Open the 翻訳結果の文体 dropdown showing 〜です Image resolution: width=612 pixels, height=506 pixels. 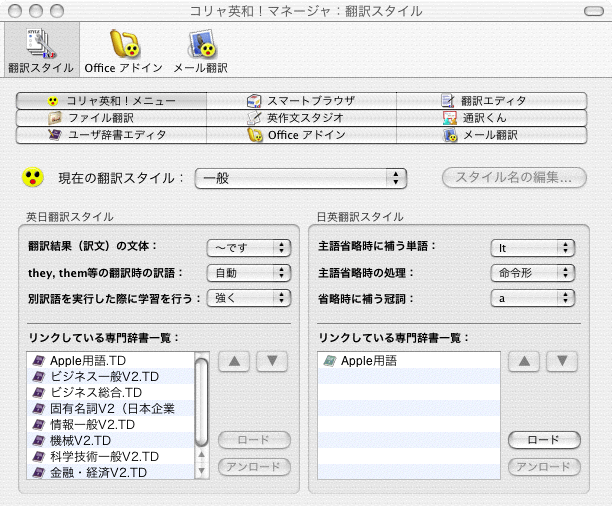[249, 248]
